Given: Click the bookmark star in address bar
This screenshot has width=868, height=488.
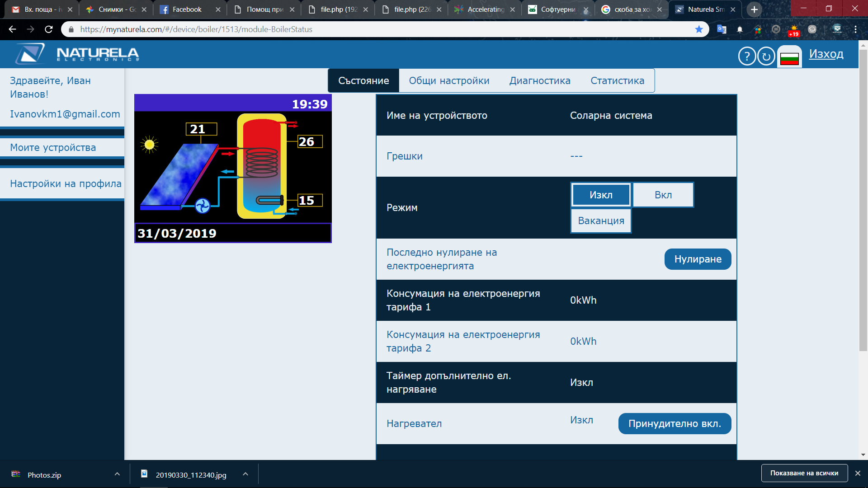Looking at the screenshot, I should (699, 29).
